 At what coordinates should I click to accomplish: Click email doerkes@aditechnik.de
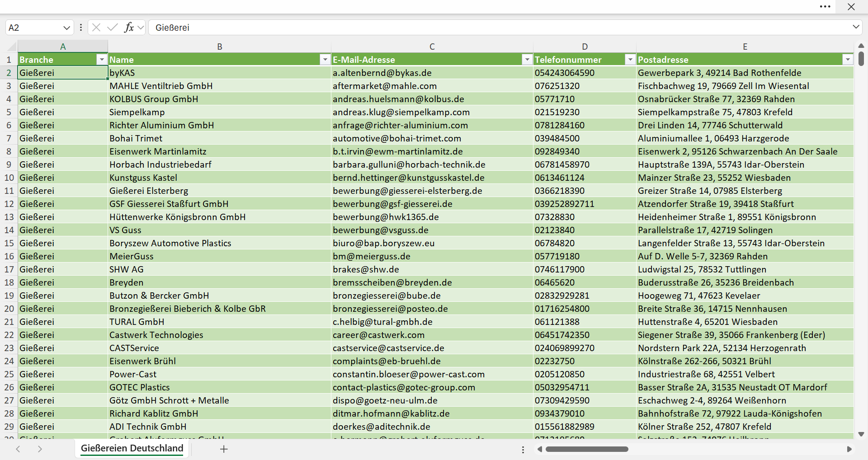pos(432,427)
